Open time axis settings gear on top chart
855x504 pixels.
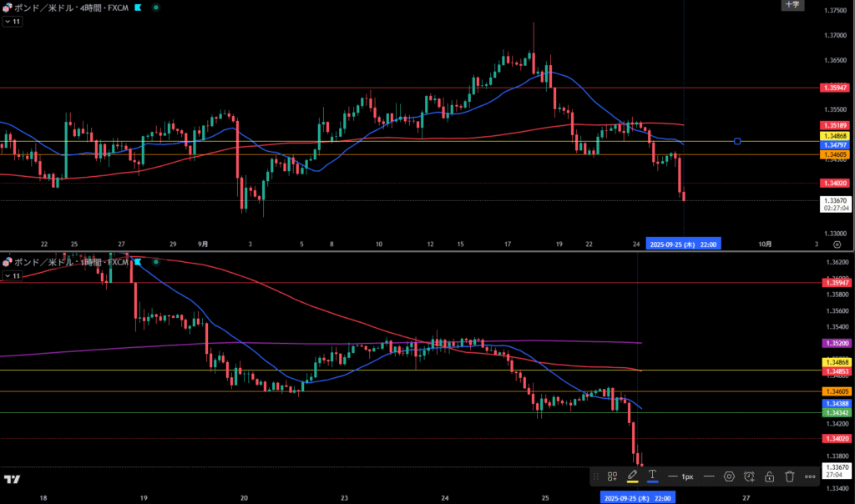pyautogui.click(x=837, y=244)
